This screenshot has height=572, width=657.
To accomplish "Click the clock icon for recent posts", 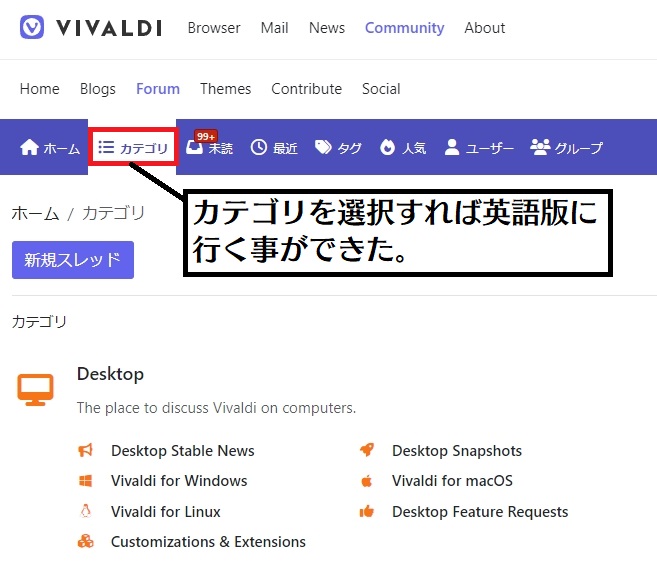I will (x=259, y=147).
